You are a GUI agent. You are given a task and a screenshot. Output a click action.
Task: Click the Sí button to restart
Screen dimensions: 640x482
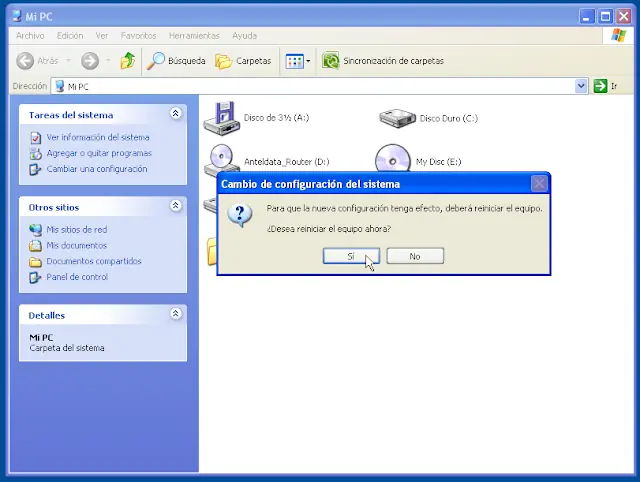351,256
